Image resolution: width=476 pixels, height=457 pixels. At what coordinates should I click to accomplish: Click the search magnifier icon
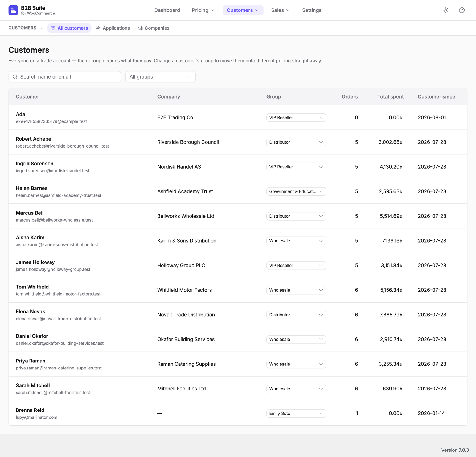[x=15, y=77]
